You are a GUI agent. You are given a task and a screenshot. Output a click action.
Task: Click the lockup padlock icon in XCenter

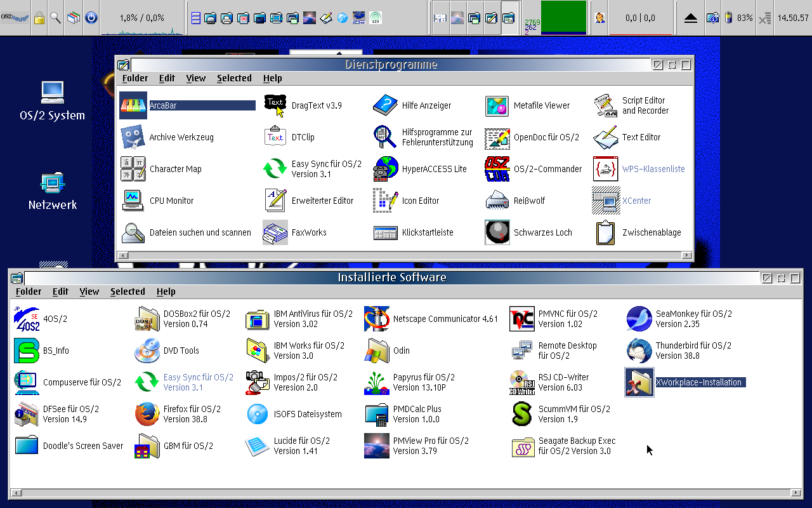pyautogui.click(x=39, y=18)
